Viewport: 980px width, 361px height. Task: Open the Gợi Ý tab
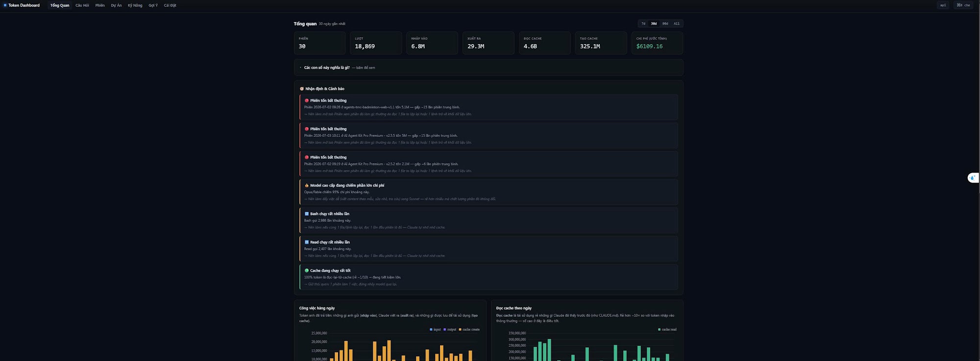tap(153, 5)
